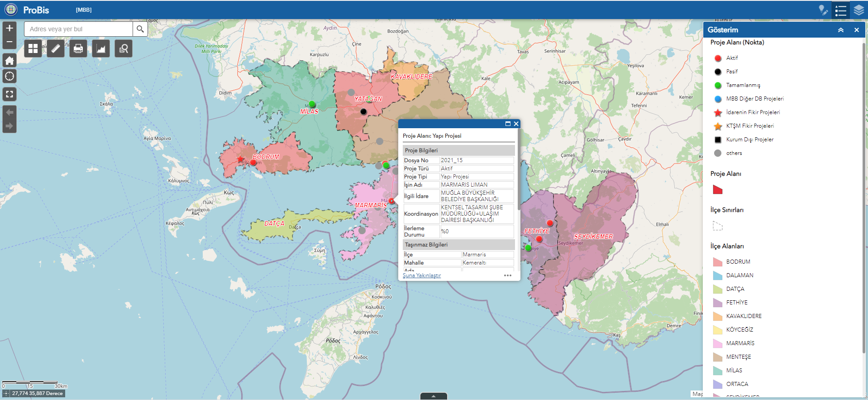Click the gray marker north of Yatağan

tap(351, 92)
